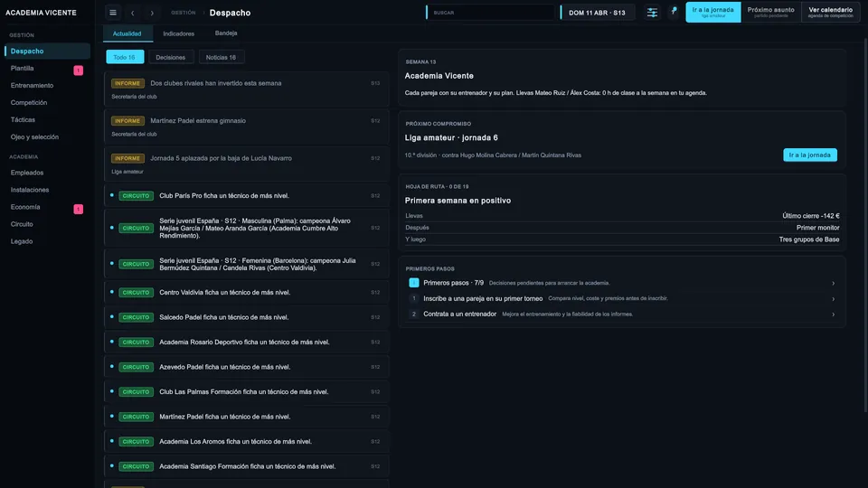The width and height of the screenshot is (868, 488).
Task: Open Serie juvenil Femenina (Barcelona) news
Action: 246,264
